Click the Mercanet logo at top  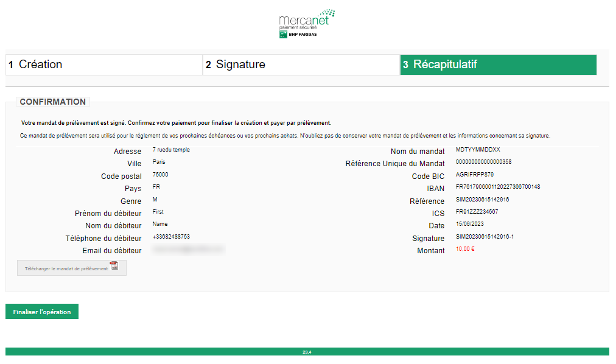click(307, 19)
